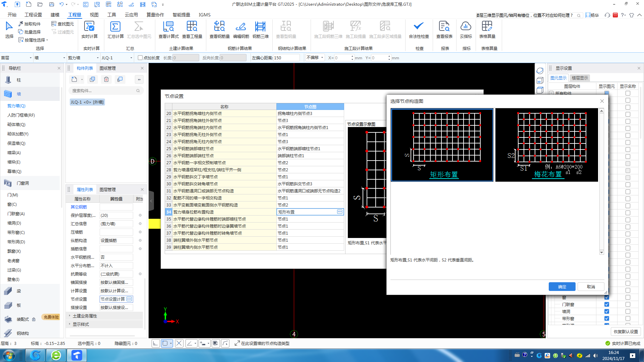Select 板 category in navigation bar

click(30, 305)
